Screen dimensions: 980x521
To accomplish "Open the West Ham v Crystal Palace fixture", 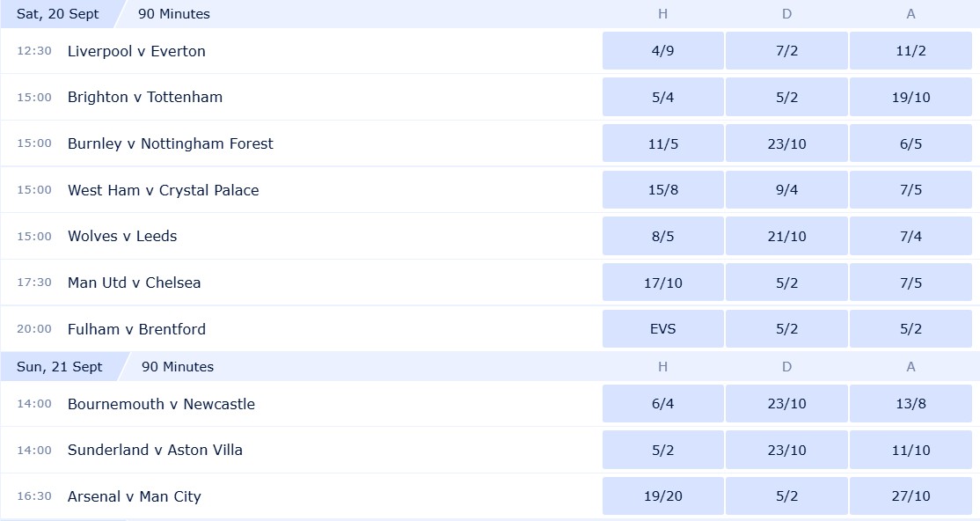I will click(x=163, y=190).
